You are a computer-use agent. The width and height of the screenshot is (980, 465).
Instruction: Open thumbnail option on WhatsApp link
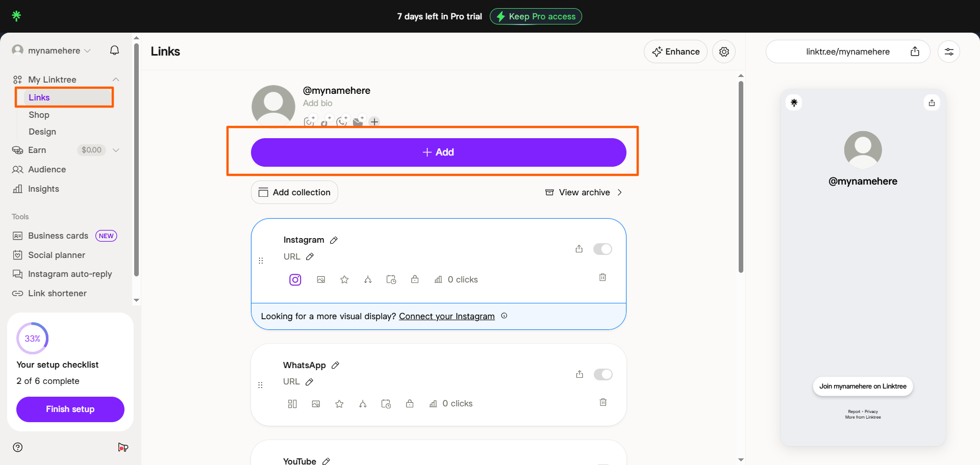click(316, 404)
